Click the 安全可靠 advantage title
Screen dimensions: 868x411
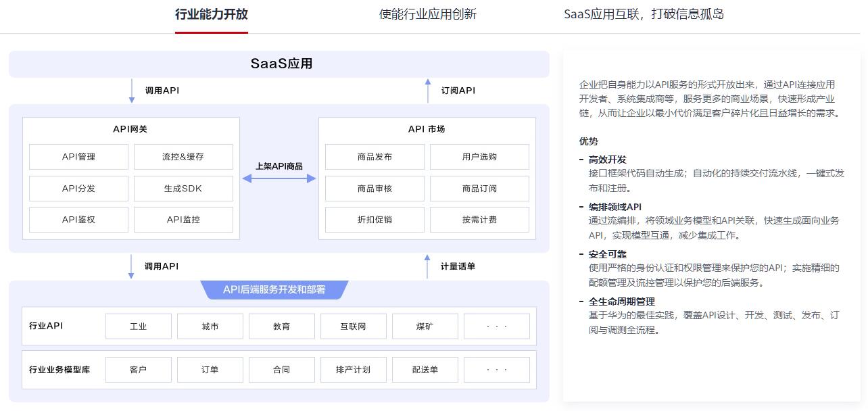click(608, 254)
